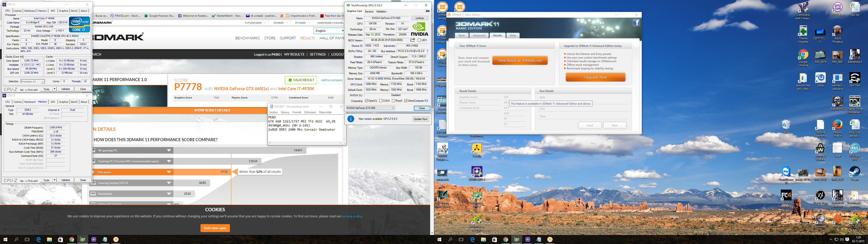
Task: Expand the Gaming PC (Oculus Rift) row
Action: [x=169, y=161]
